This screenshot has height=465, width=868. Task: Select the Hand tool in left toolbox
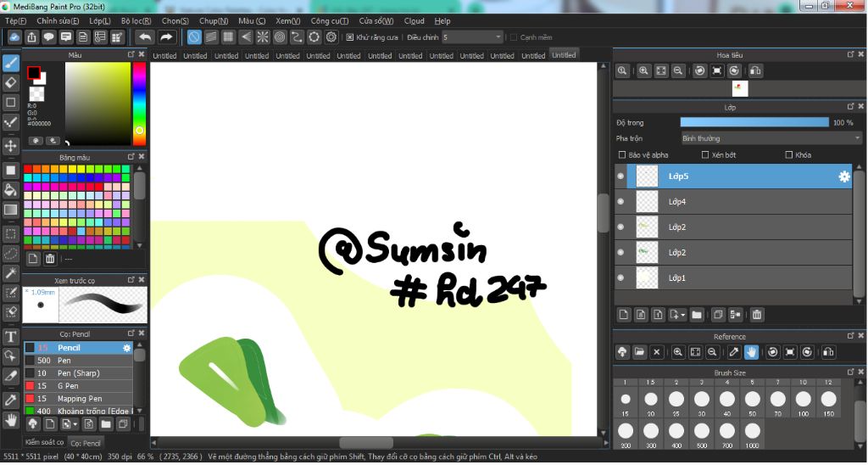pos(10,419)
